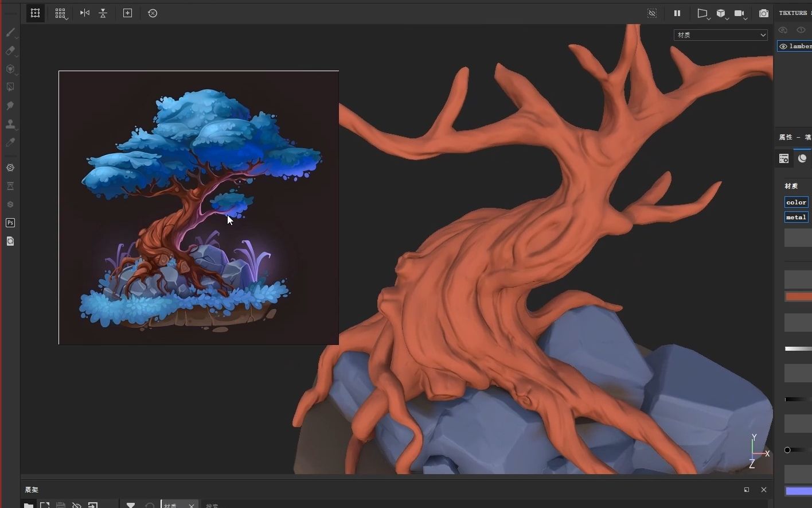Toggle the metal channel button
The width and height of the screenshot is (812, 508).
[797, 217]
